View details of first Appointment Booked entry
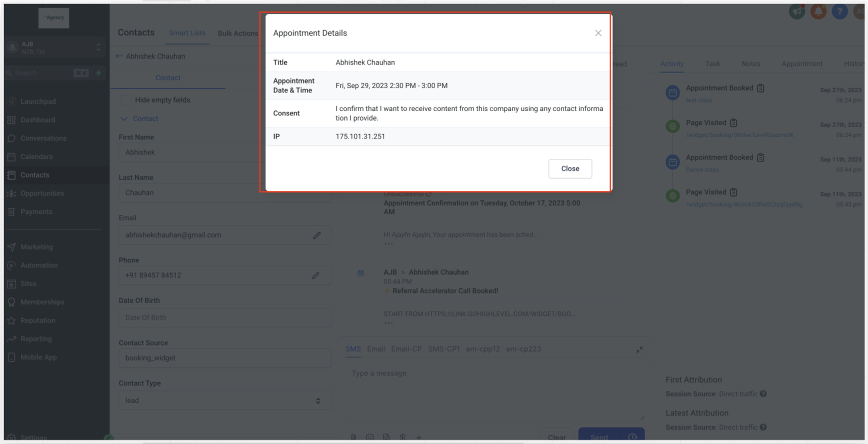Image resolution: width=868 pixels, height=444 pixels. point(760,88)
